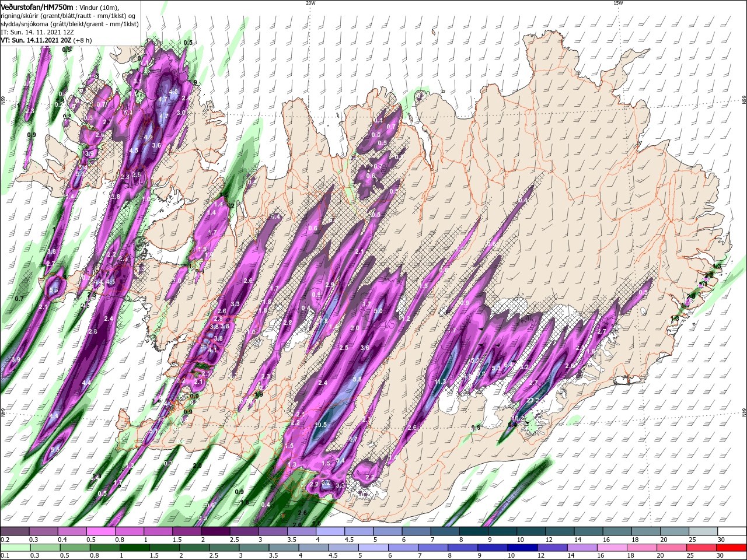Click the 12–14 teal swatch in upper legend
Screen dimensions: 747x560
coord(560,531)
